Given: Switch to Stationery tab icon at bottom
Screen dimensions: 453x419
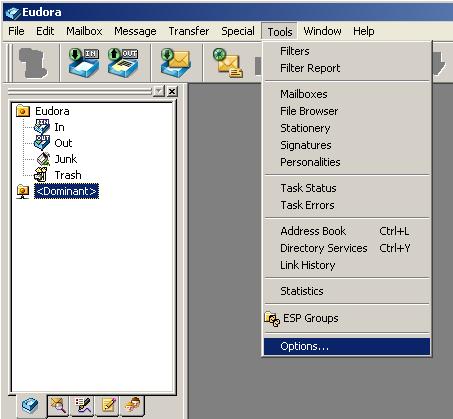Looking at the screenshot, I should 108,405.
